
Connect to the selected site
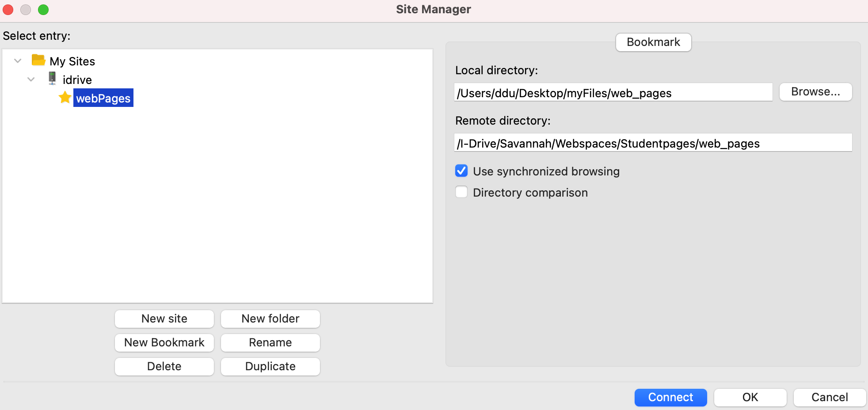670,397
